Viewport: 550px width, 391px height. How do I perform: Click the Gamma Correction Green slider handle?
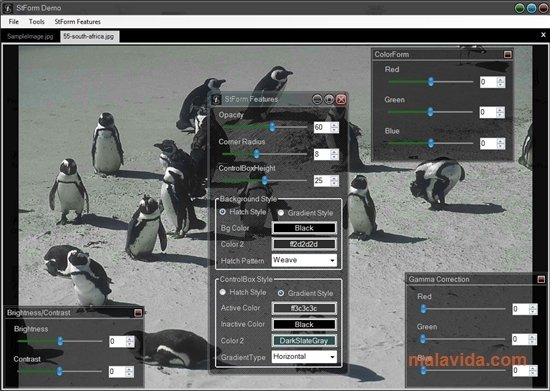click(423, 339)
